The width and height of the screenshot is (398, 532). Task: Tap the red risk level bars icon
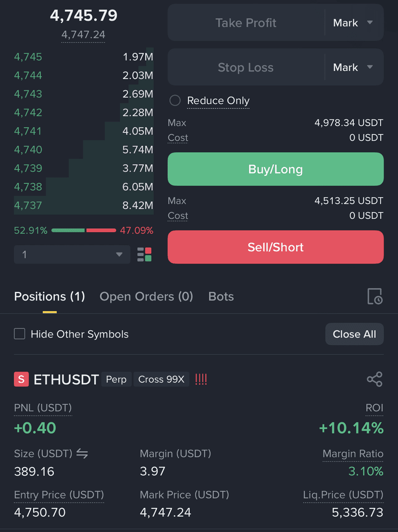(x=201, y=379)
